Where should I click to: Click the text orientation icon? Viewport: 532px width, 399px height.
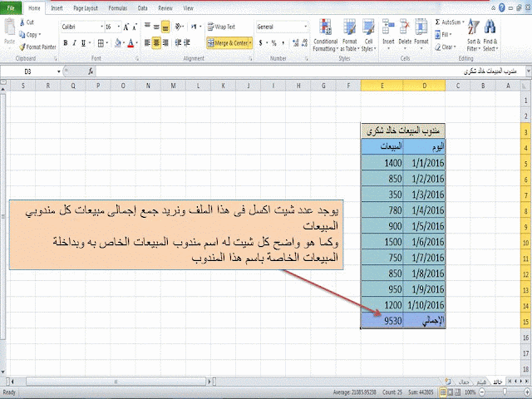179,27
